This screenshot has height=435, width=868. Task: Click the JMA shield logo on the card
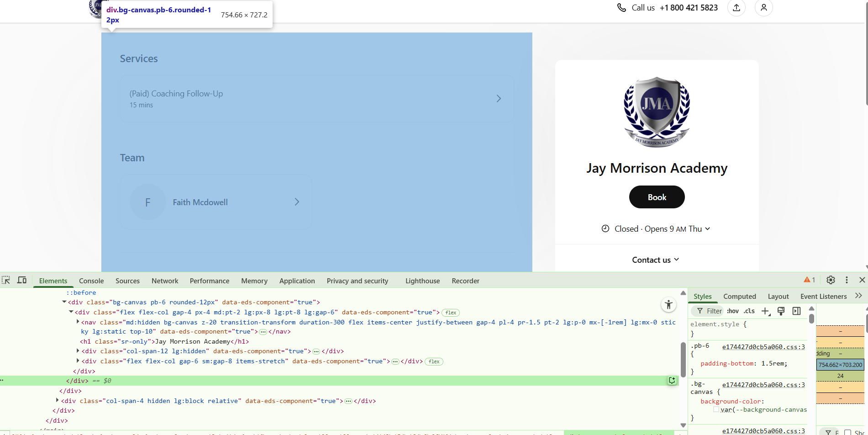click(657, 112)
